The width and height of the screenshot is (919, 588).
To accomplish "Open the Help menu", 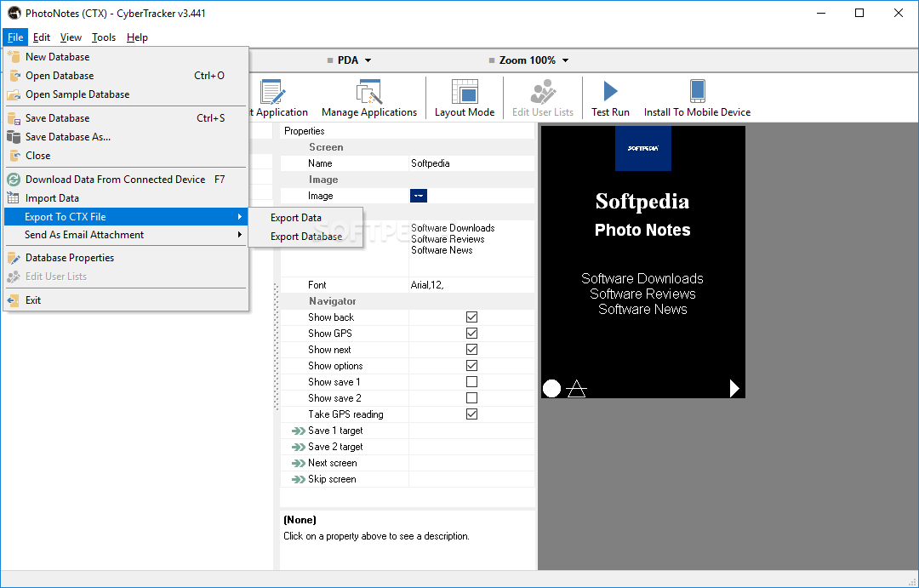I will [137, 37].
